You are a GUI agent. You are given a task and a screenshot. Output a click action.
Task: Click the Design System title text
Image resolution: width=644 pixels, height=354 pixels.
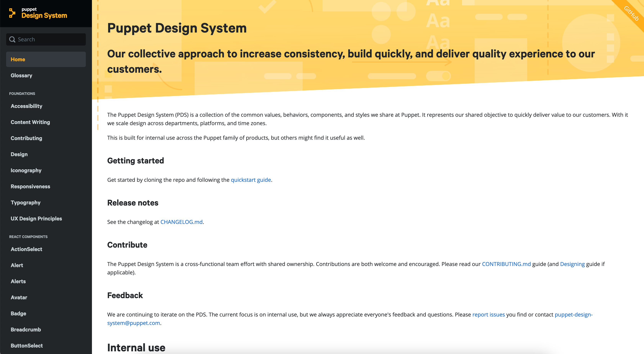[44, 15]
